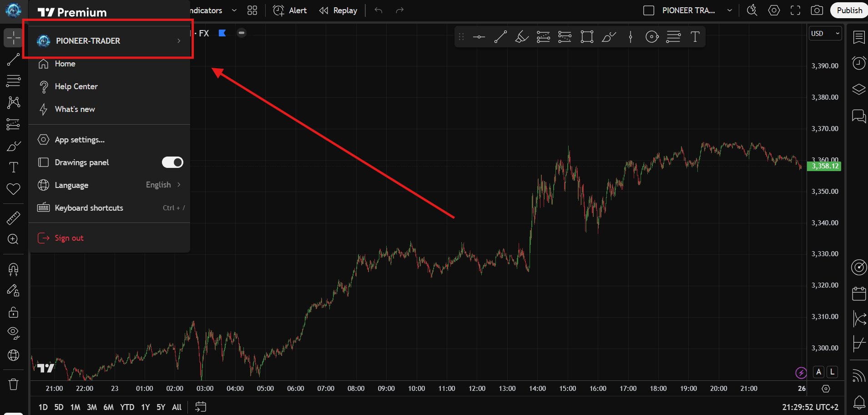Open the chats panel icon
The image size is (868, 415).
click(859, 116)
